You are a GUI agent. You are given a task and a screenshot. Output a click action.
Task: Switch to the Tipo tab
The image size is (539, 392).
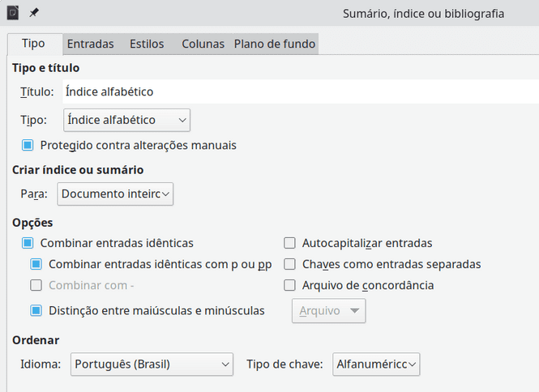[33, 44]
